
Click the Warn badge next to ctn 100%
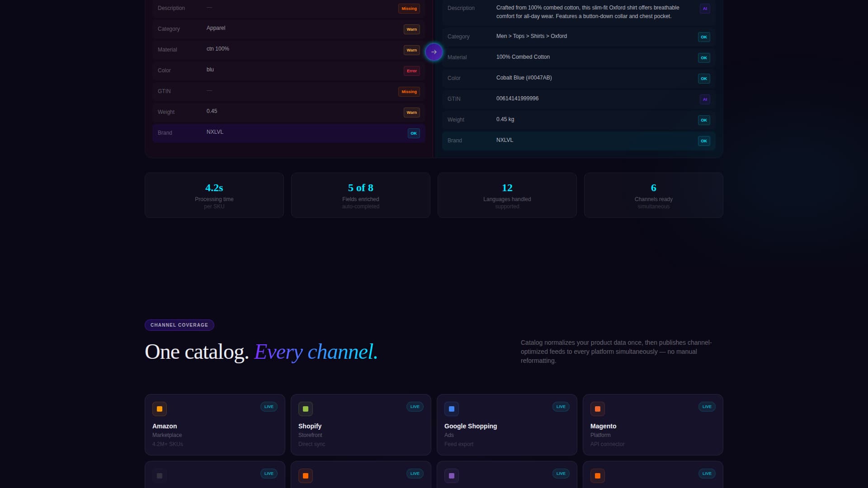coord(412,50)
